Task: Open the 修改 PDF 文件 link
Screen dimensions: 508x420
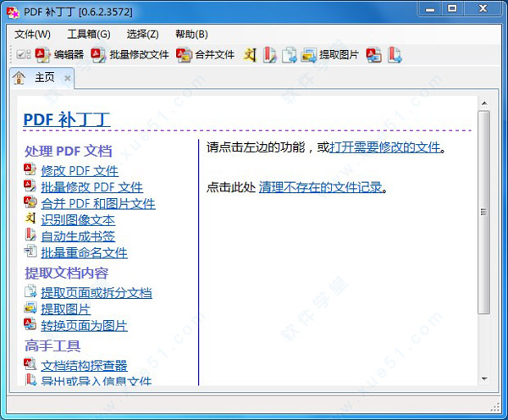Action: [x=80, y=171]
